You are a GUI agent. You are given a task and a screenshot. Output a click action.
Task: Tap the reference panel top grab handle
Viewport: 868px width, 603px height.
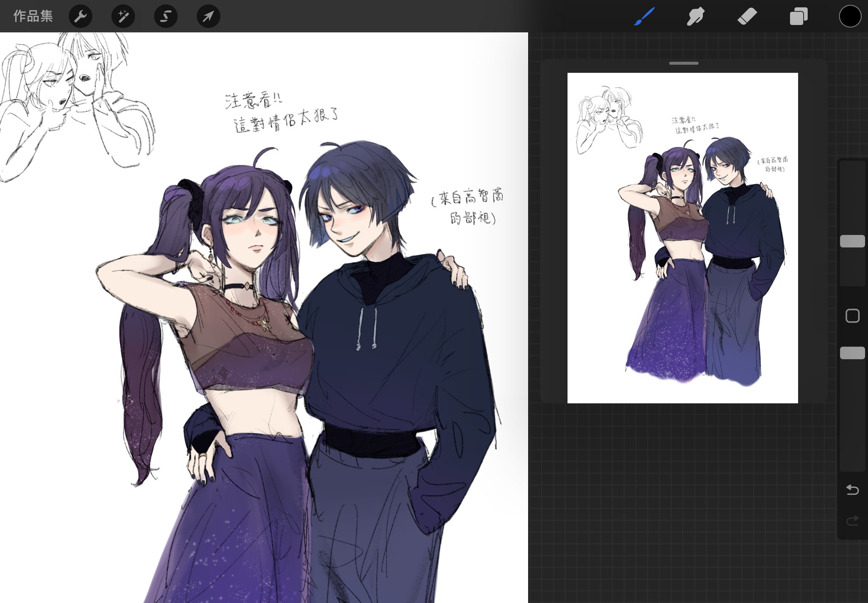click(x=684, y=63)
